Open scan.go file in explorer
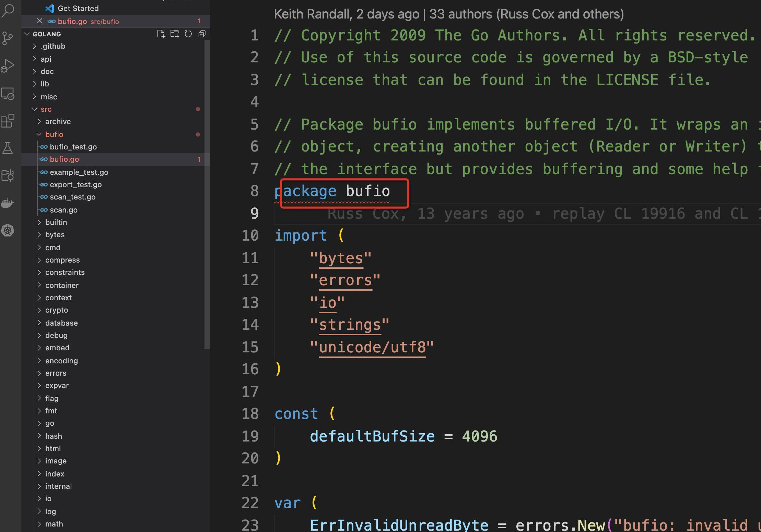 point(63,210)
